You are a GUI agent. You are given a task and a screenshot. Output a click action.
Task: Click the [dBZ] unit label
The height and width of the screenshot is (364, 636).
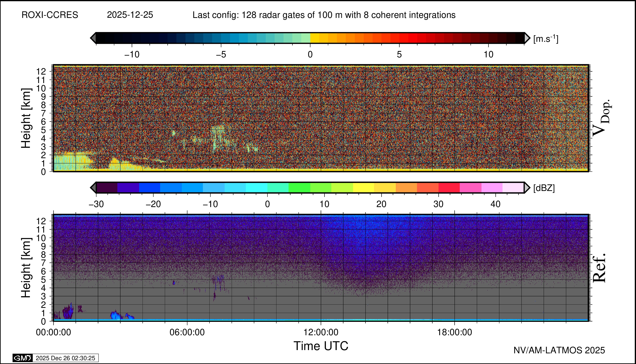544,188
